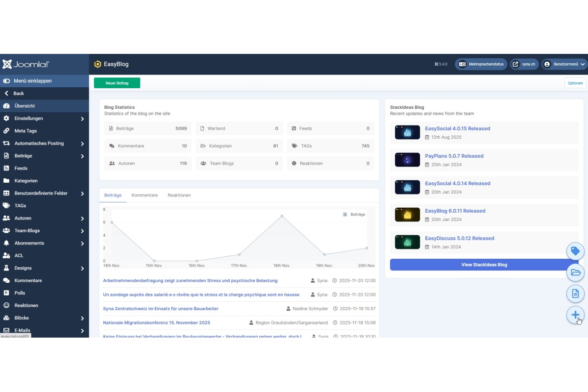Expand the Automatisches Posting submenu

coord(82,144)
